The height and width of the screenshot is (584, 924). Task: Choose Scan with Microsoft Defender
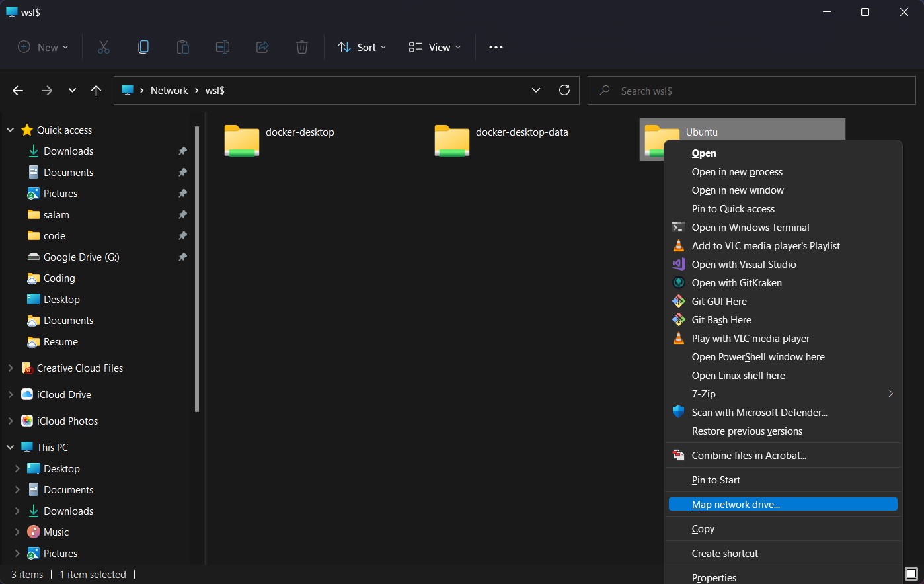click(783, 413)
